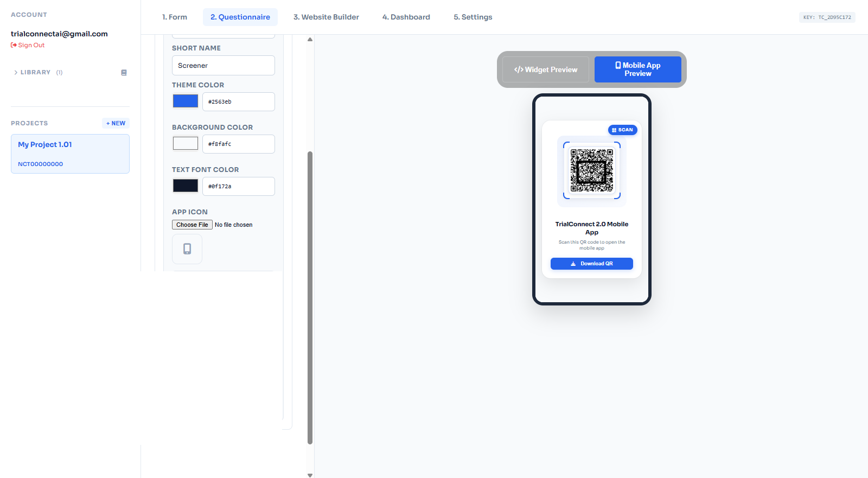Click the KEY TC_2D95C172 badge
The width and height of the screenshot is (868, 478).
(x=827, y=17)
